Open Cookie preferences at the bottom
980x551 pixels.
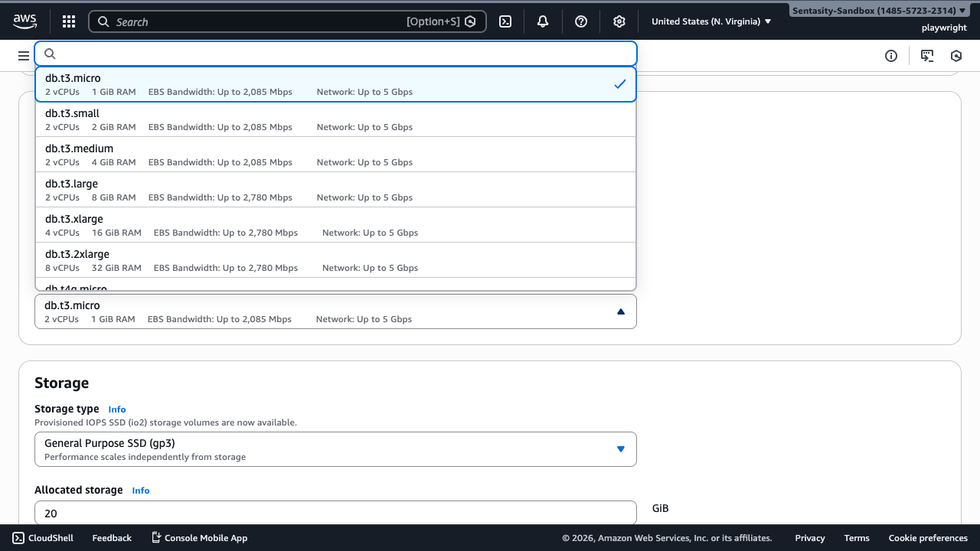pos(929,538)
